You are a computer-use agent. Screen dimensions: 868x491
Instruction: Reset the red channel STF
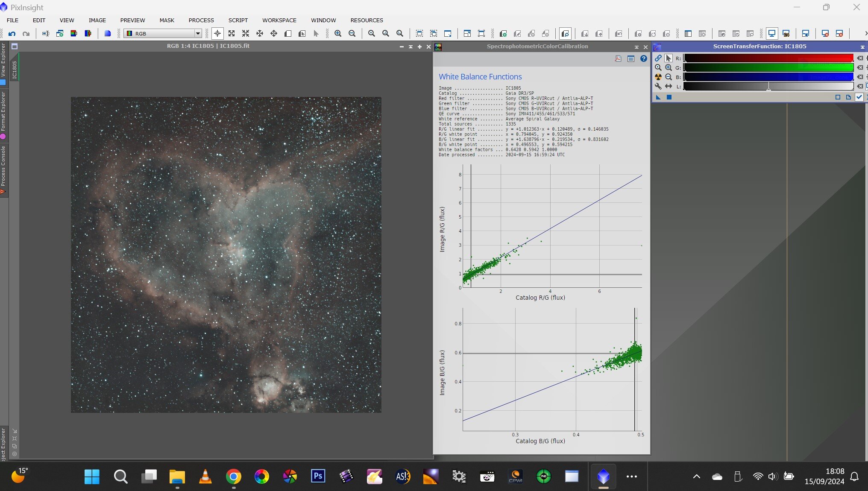click(860, 58)
